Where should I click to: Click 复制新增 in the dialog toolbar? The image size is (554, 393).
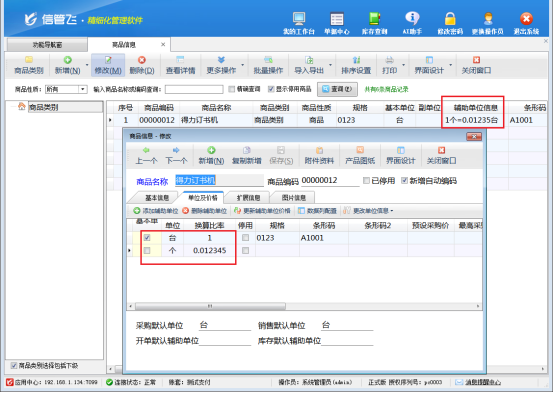tap(246, 156)
